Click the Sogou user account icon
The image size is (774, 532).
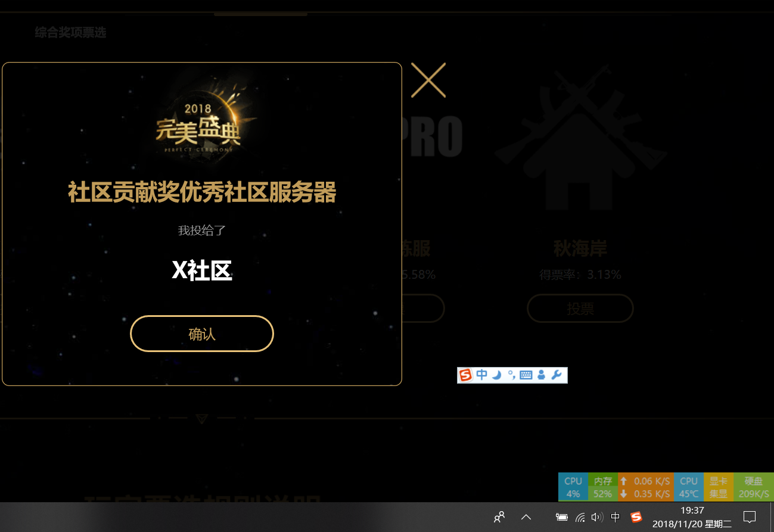coord(541,375)
